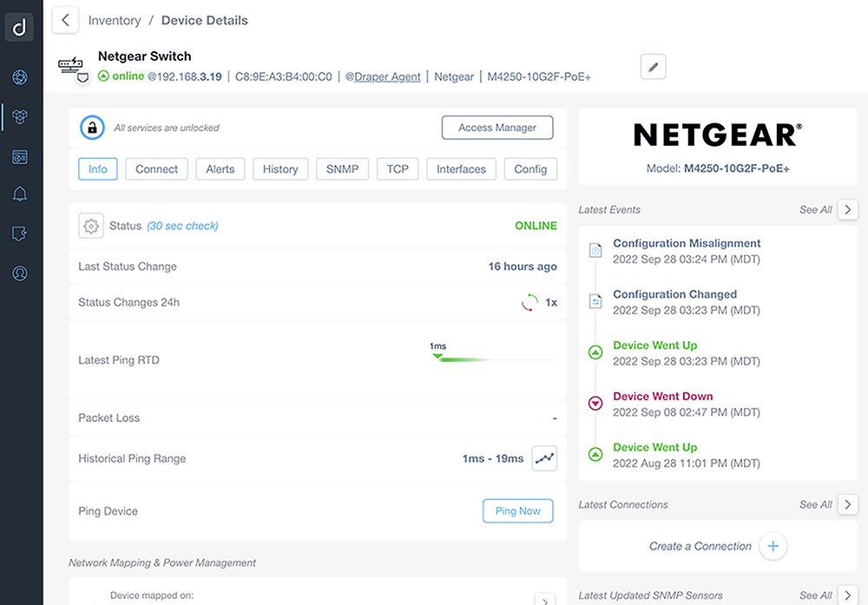This screenshot has width=868, height=605.
Task: Open the globe network icon in sidebar
Action: point(20,77)
